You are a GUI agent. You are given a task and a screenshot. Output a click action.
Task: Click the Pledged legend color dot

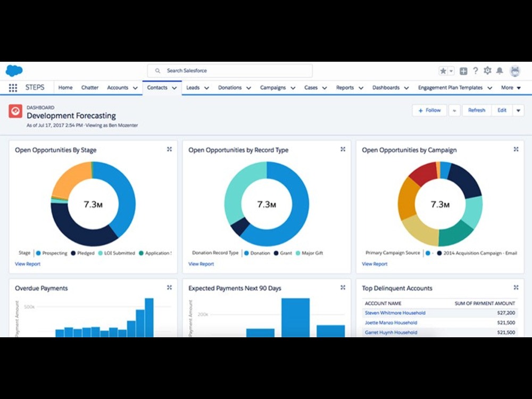click(73, 253)
